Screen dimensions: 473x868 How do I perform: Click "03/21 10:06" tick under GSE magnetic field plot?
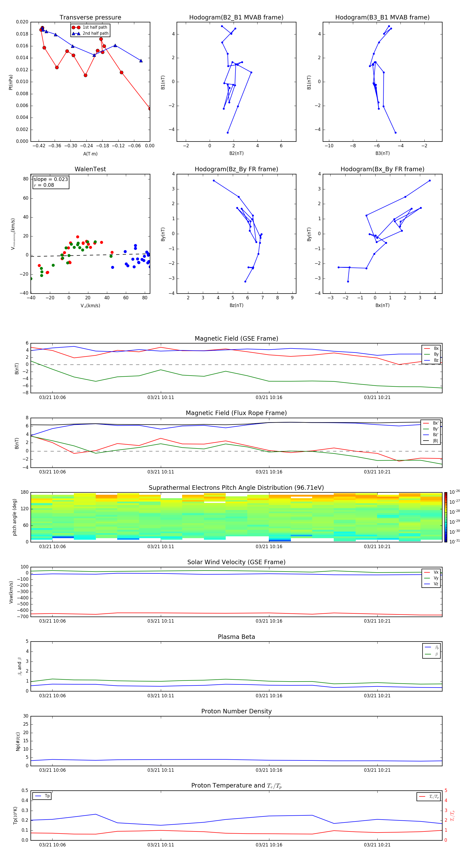(52, 398)
